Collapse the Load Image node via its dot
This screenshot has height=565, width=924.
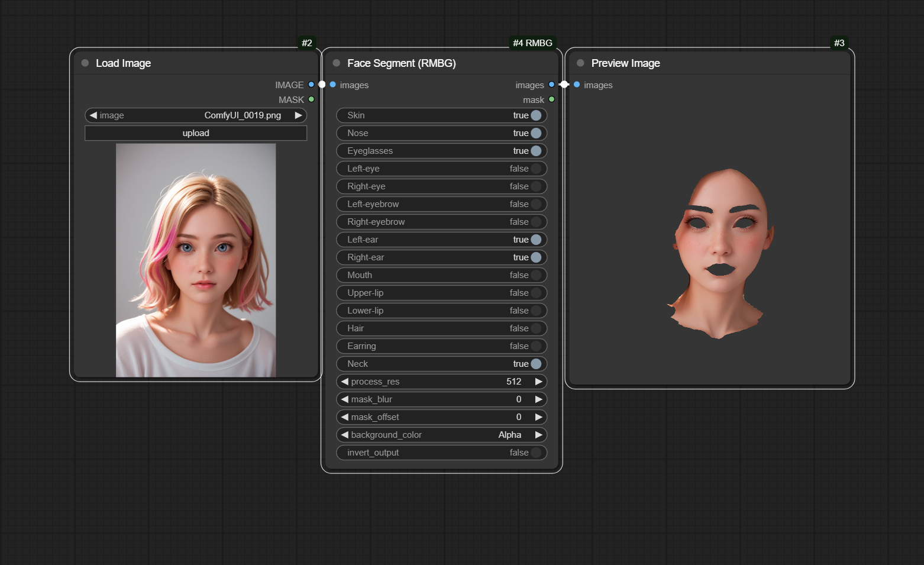[85, 63]
